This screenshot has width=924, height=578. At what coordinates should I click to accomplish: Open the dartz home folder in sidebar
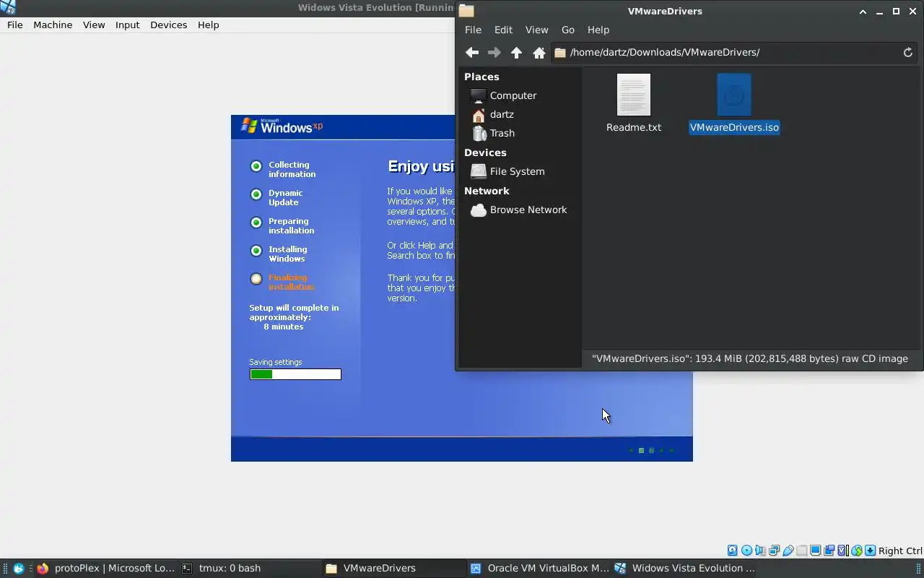492,114
